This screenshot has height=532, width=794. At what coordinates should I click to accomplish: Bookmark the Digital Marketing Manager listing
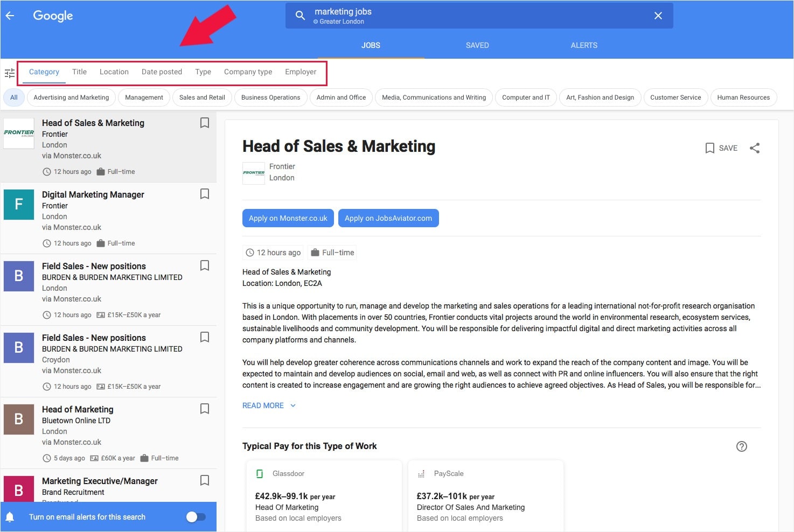(x=205, y=194)
